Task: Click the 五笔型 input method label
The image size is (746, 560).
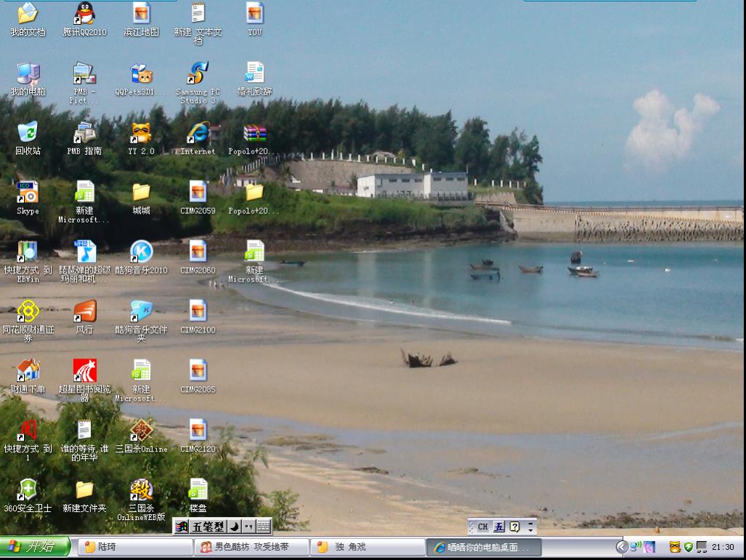Action: 208,527
